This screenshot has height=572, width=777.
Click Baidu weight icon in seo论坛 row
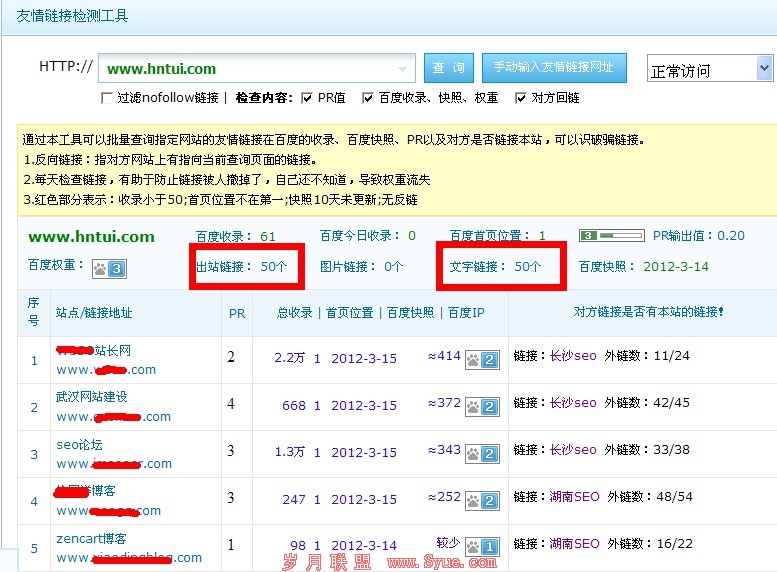(482, 453)
